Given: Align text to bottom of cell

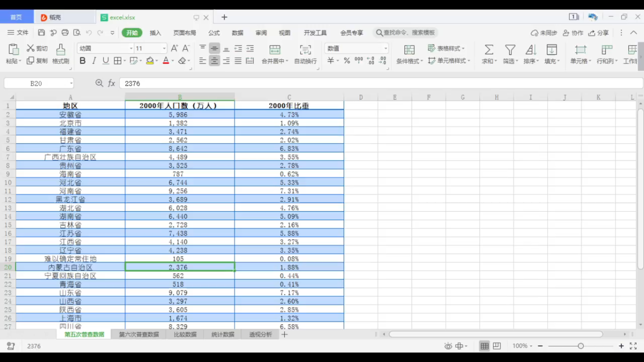Looking at the screenshot, I should click(226, 48).
